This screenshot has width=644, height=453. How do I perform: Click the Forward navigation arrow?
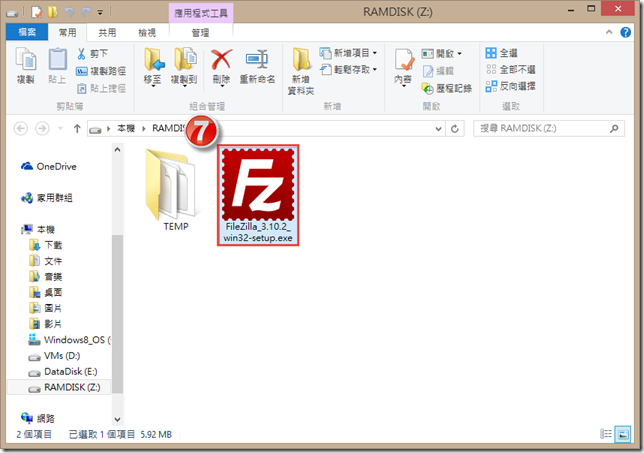tap(42, 129)
